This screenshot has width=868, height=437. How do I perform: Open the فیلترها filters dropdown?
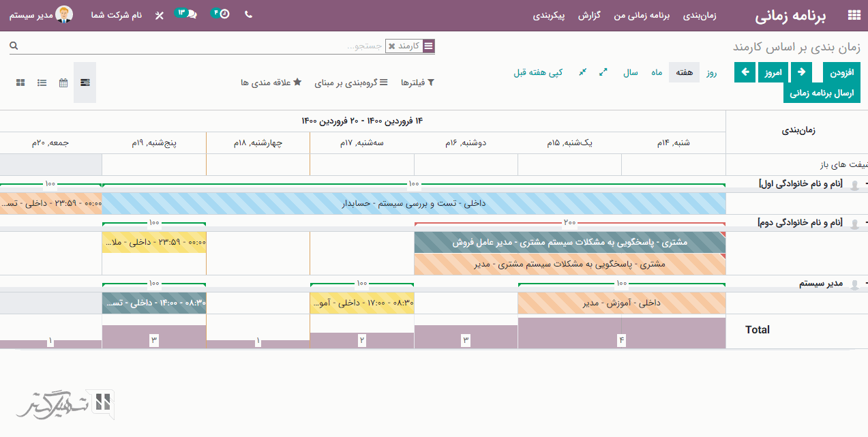click(417, 82)
